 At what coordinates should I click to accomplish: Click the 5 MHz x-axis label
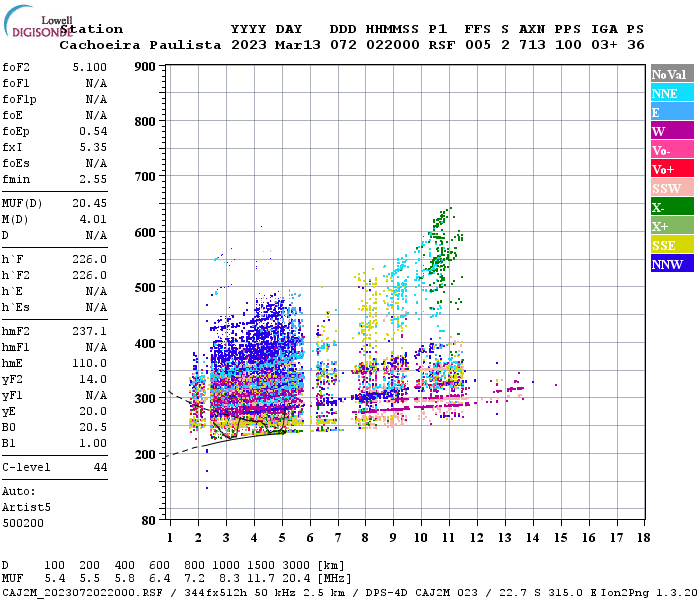coord(282,538)
